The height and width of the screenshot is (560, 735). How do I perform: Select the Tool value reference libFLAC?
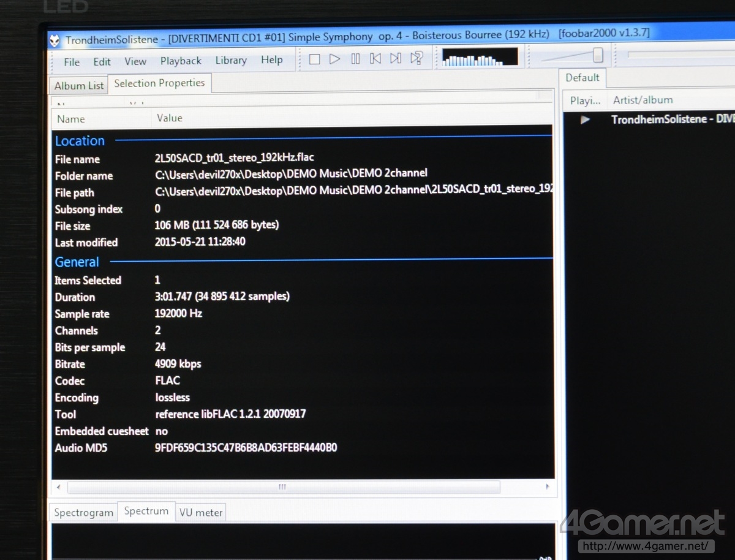[230, 414]
